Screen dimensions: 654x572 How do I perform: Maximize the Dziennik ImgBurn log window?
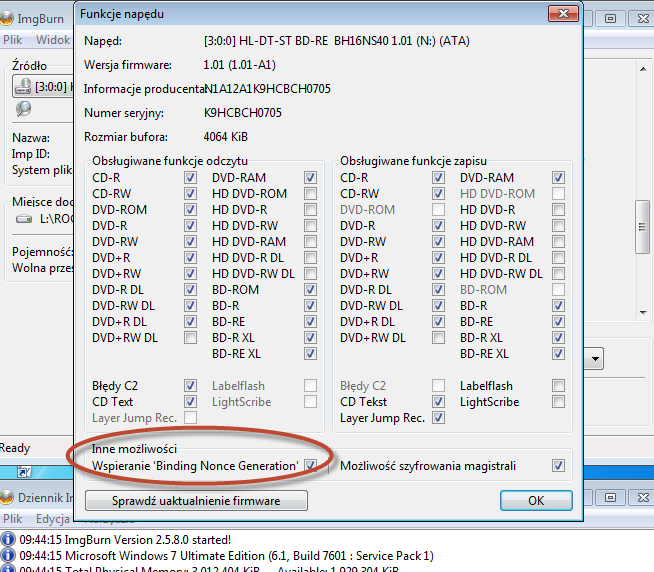pyautogui.click(x=610, y=497)
